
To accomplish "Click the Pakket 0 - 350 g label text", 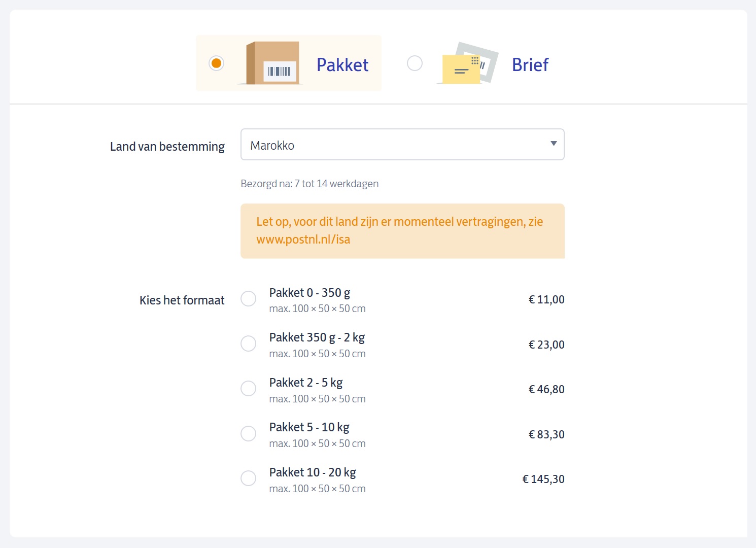I will [x=310, y=293].
